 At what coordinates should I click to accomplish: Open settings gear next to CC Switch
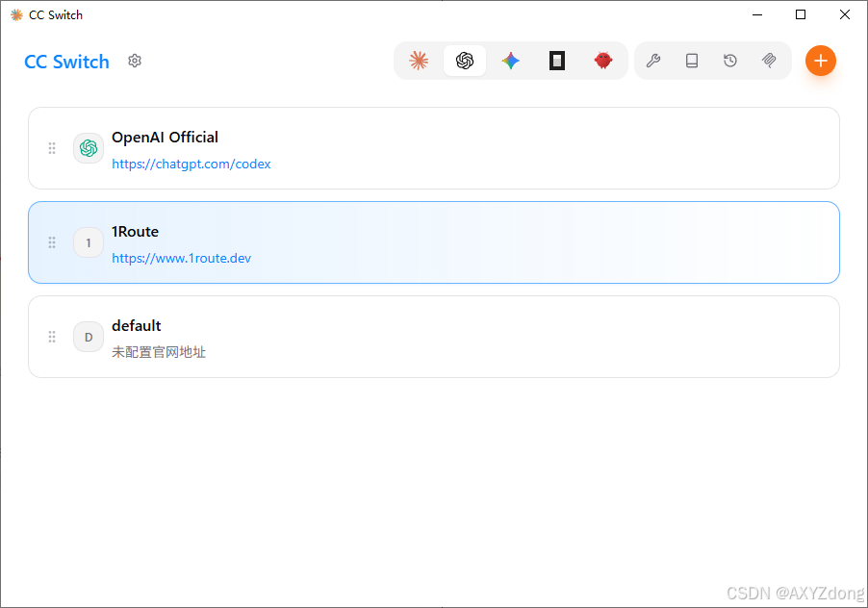(x=135, y=61)
